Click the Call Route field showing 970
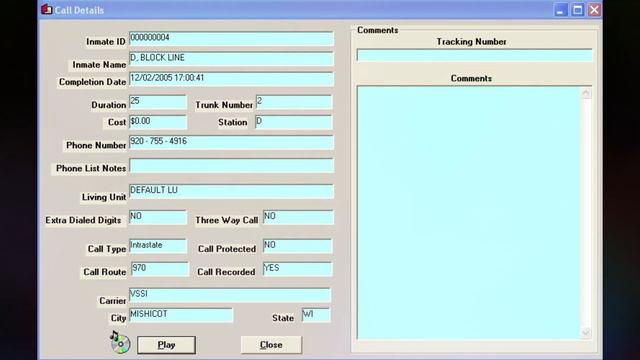The height and width of the screenshot is (360, 640). click(x=160, y=269)
